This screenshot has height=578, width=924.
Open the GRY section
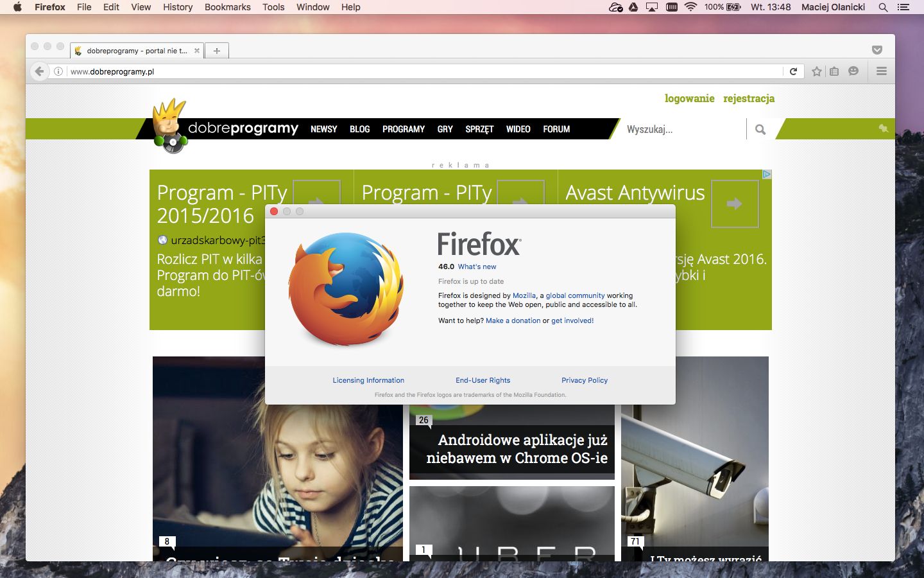pyautogui.click(x=445, y=129)
